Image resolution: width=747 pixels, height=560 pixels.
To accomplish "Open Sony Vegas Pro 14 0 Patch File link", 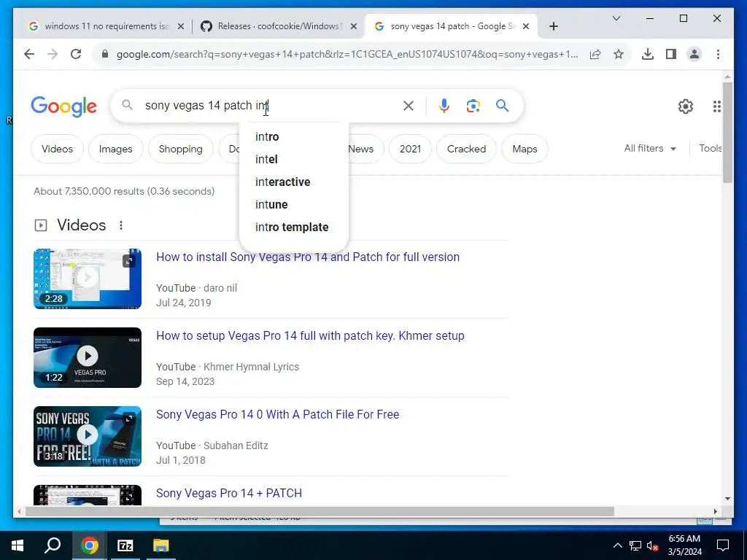I will 278,414.
